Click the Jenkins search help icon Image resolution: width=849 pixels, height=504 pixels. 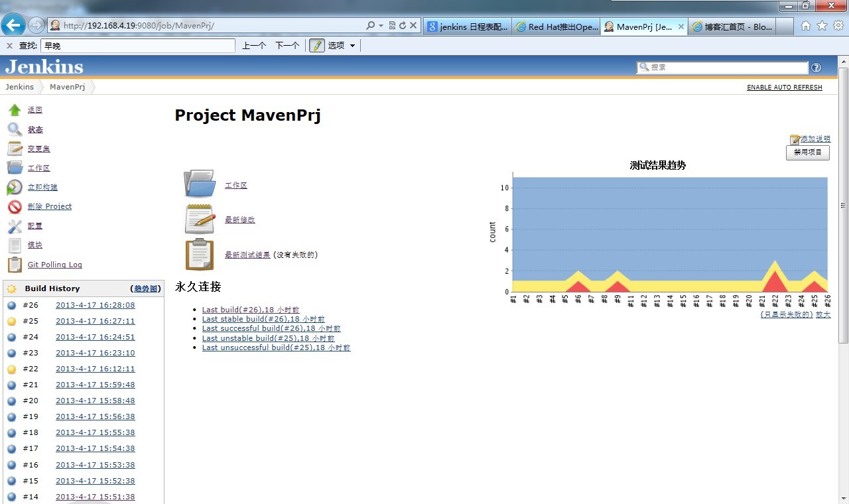coord(816,68)
